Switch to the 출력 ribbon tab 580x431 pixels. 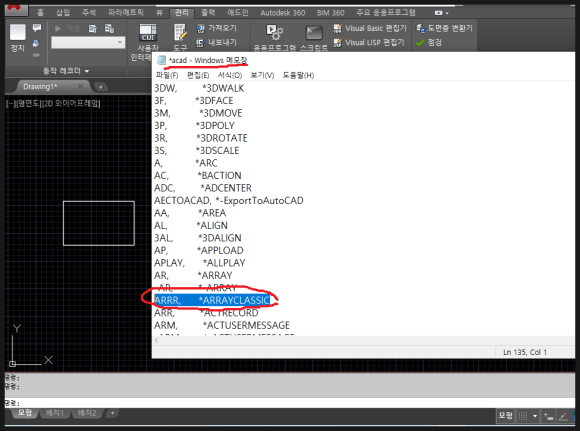[208, 13]
